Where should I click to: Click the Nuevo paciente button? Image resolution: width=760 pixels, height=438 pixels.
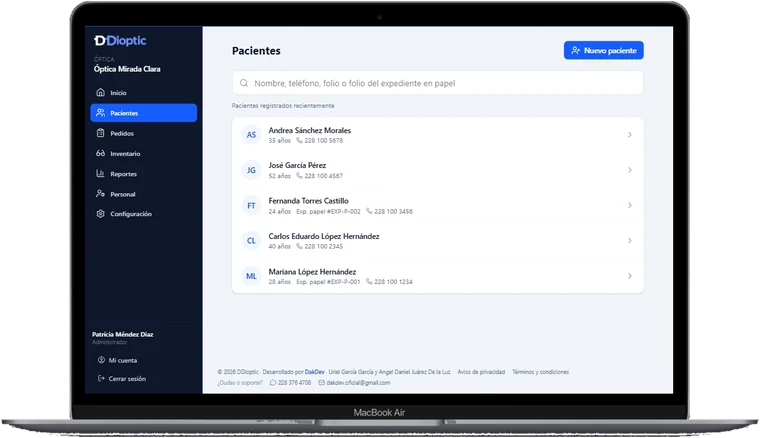point(603,50)
